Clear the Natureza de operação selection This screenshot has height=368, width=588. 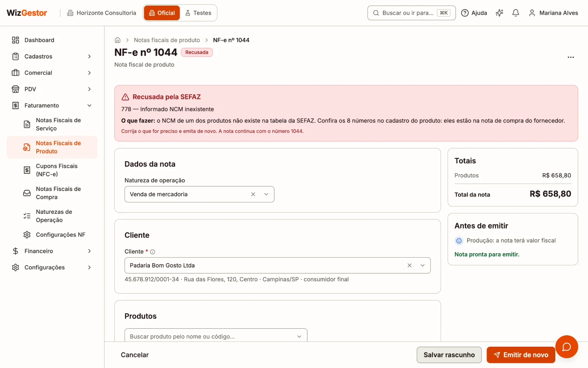point(253,194)
